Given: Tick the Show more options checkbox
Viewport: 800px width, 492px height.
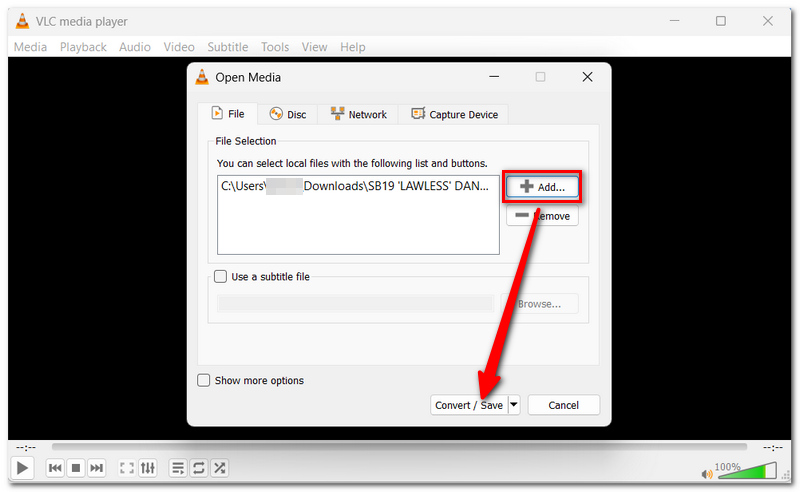Looking at the screenshot, I should pos(204,380).
